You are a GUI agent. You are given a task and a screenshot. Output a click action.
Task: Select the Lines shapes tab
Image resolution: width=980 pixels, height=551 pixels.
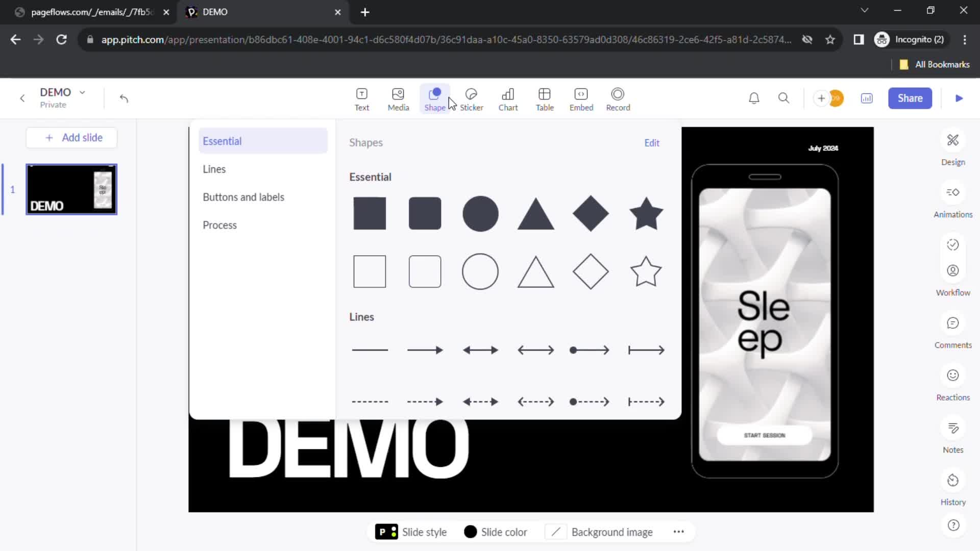[214, 168]
